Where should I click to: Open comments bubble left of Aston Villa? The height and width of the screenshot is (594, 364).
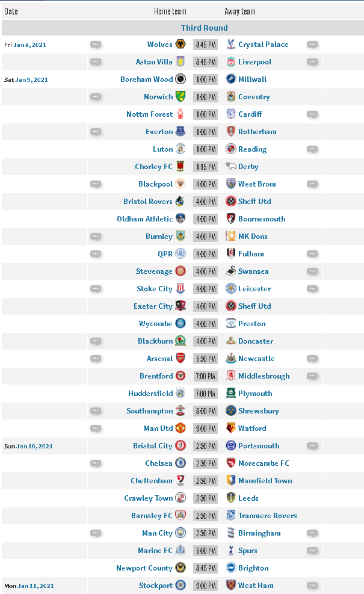tap(96, 62)
